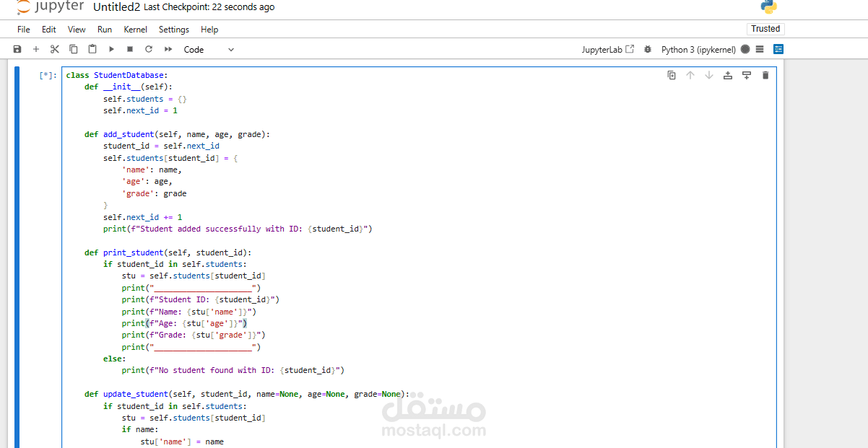Image resolution: width=868 pixels, height=448 pixels.
Task: Click the 'Student added successfully' print line
Action: [238, 229]
